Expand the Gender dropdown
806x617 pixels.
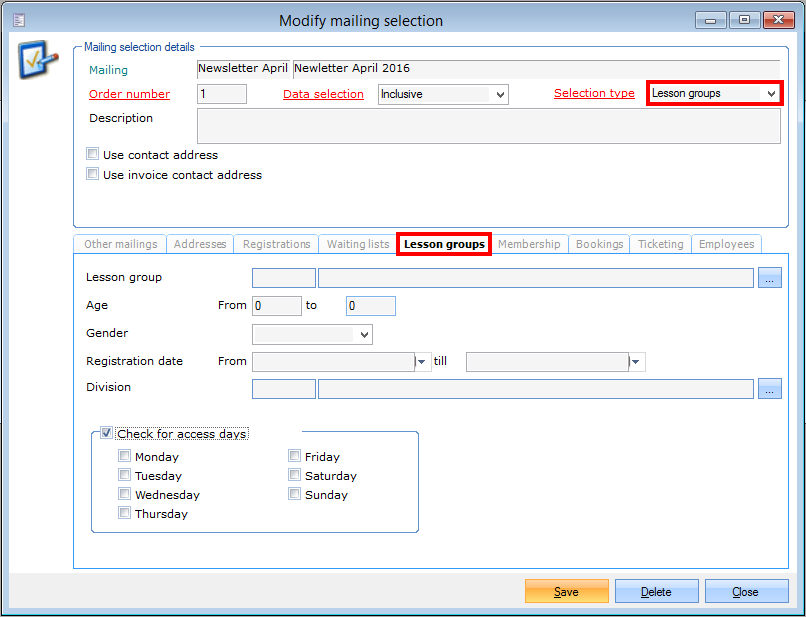pos(364,334)
